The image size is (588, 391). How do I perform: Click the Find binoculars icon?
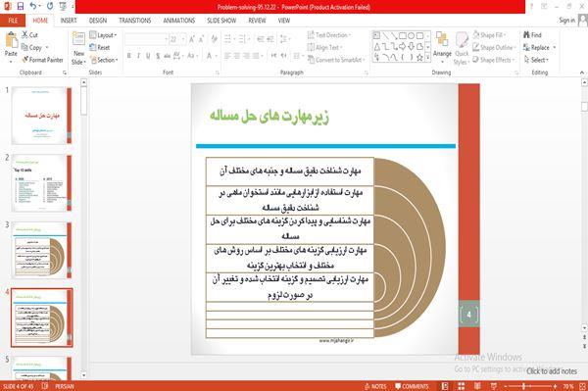526,35
